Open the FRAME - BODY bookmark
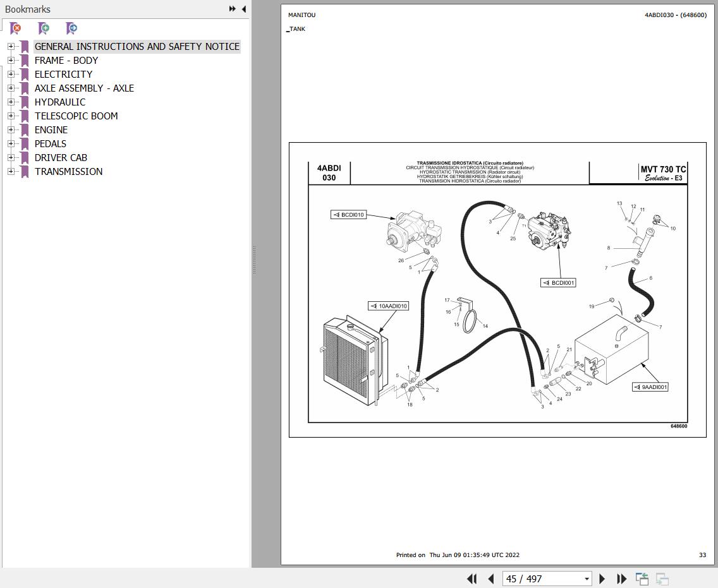The width and height of the screenshot is (718, 588). pyautogui.click(x=66, y=61)
